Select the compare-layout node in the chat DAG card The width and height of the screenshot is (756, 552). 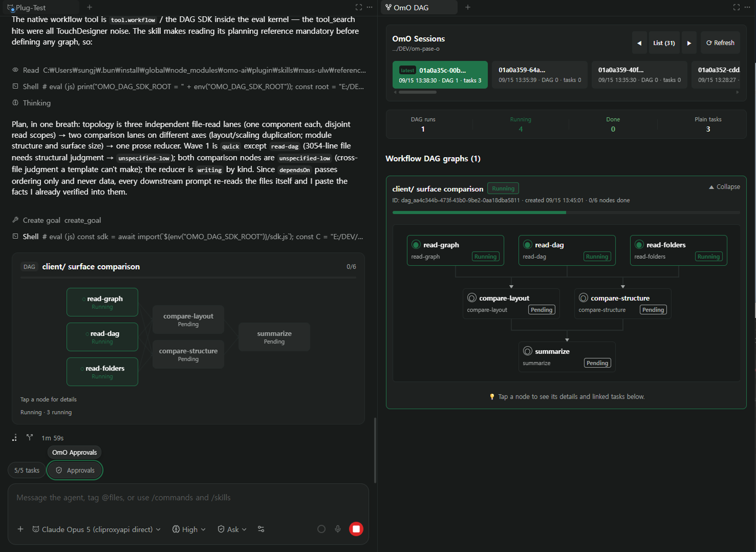coord(188,320)
